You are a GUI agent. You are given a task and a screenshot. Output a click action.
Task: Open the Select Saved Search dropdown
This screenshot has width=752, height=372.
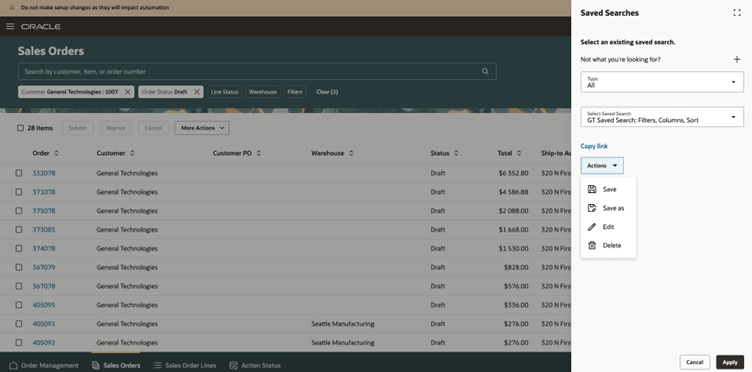662,117
